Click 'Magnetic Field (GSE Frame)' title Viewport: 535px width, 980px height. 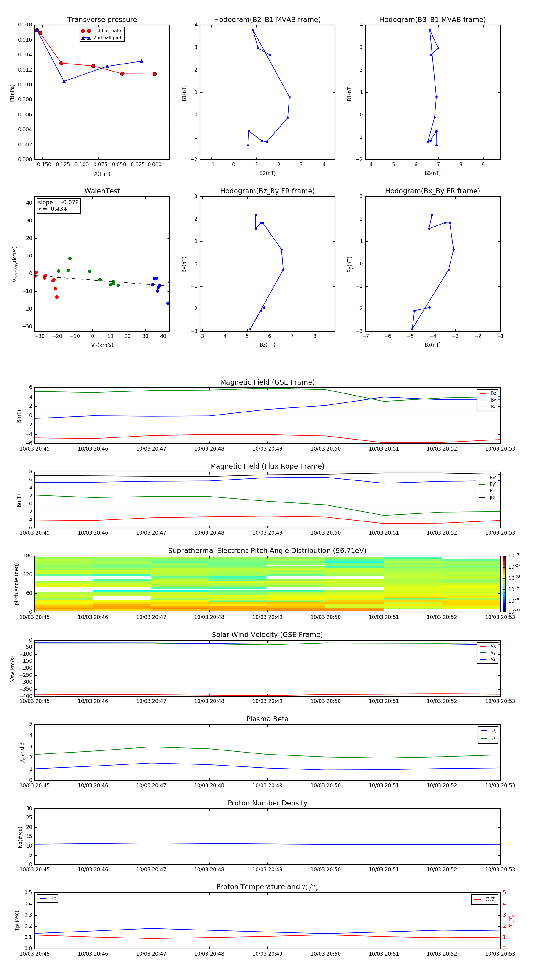tap(267, 382)
